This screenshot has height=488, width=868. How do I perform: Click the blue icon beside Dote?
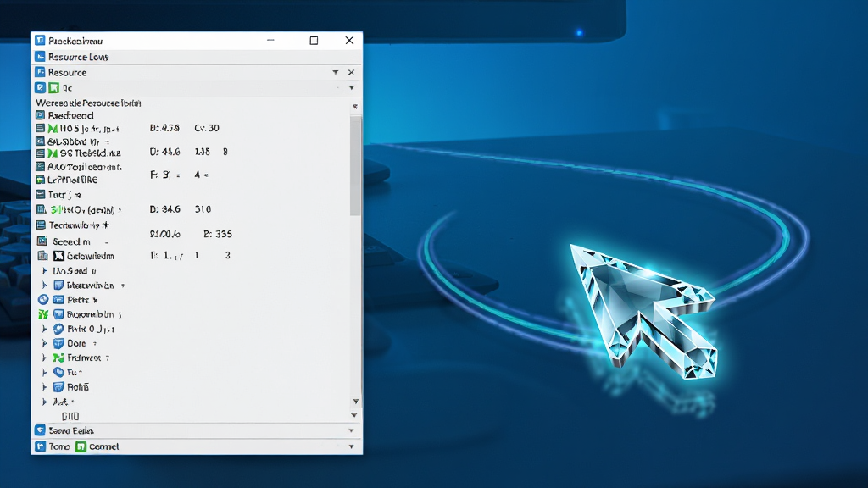pyautogui.click(x=58, y=343)
